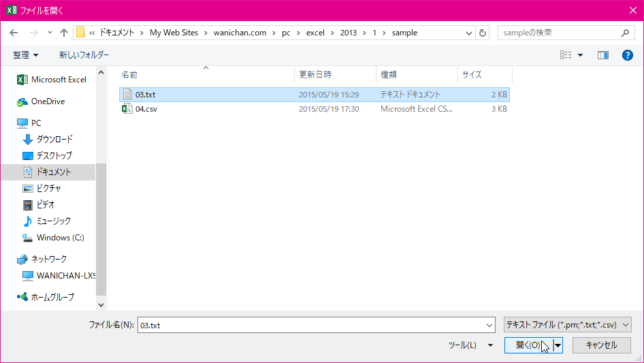Open the ピクチャ folder
Image resolution: width=644 pixels, height=363 pixels.
[42, 189]
